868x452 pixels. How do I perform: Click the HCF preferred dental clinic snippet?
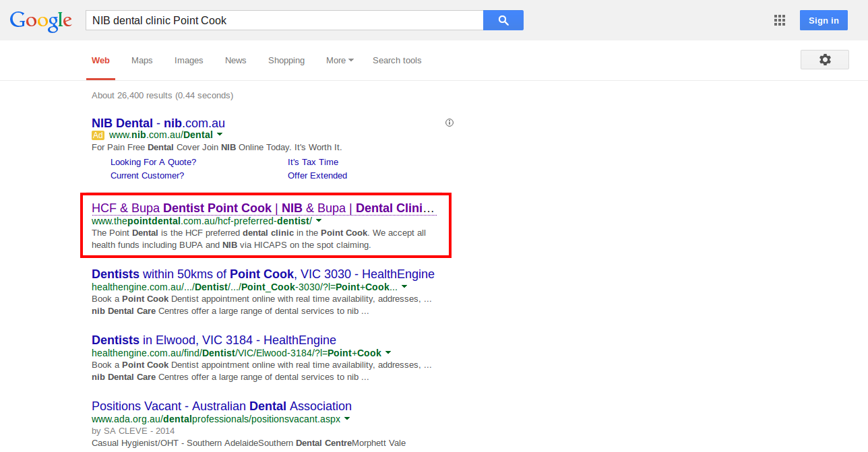[x=259, y=239]
